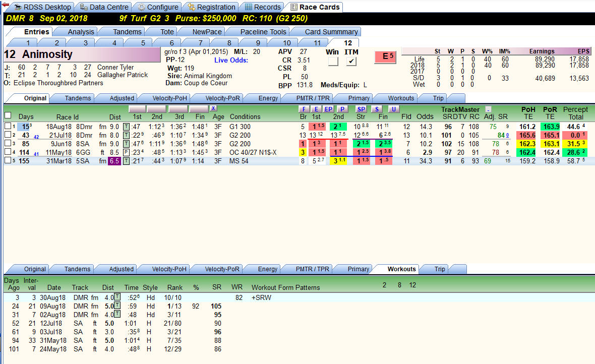Check the box for the 9Jun18 race line
The width and height of the screenshot is (595, 364).
8,143
